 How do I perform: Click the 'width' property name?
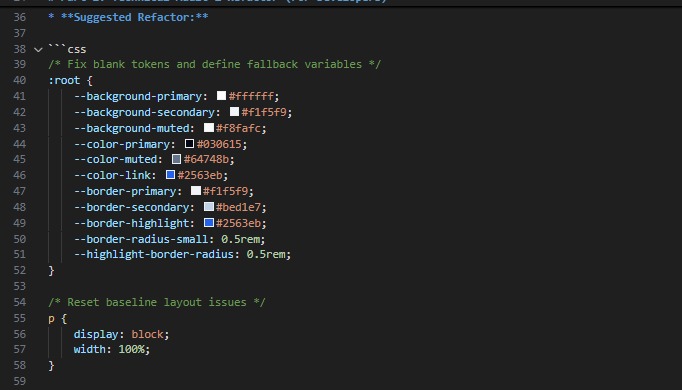(90, 349)
